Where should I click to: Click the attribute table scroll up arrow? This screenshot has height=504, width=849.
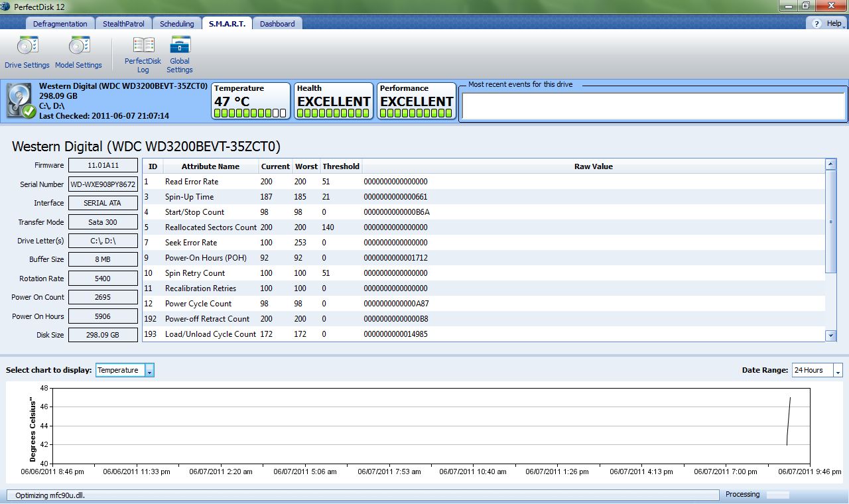point(831,164)
